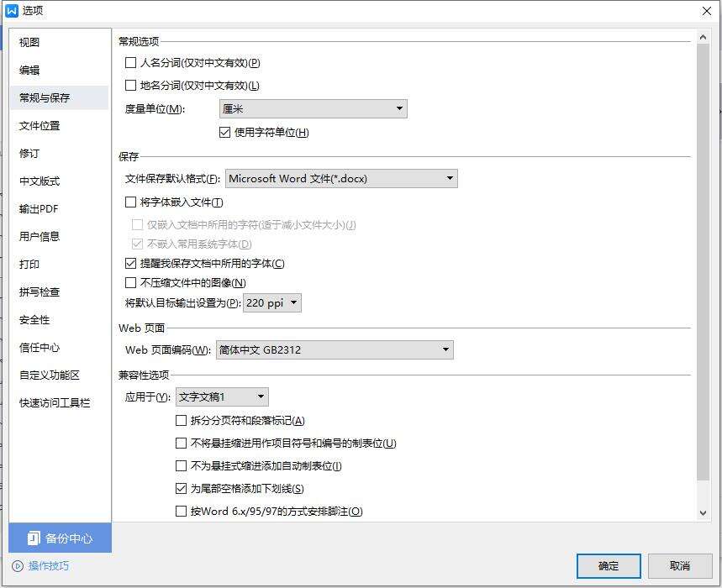The image size is (722, 588).
Task: Open the 备份中心 backup center
Action: point(61,538)
